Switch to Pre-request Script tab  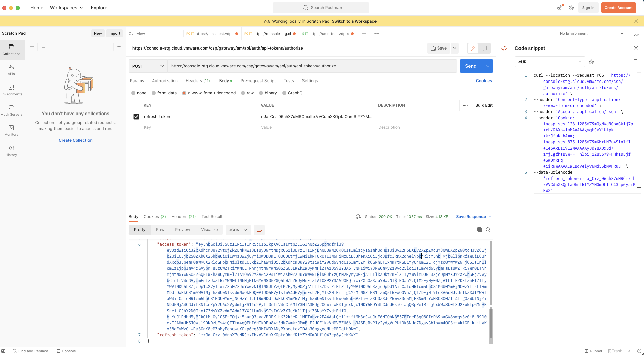tap(258, 81)
